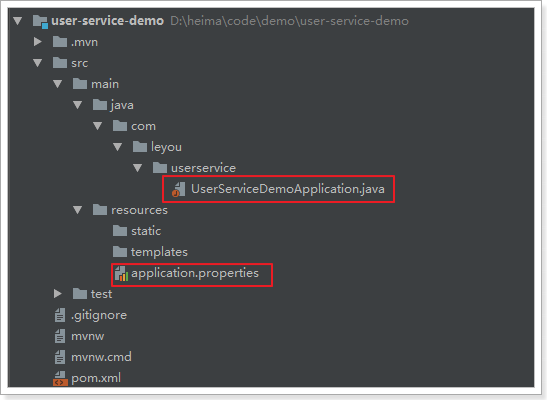The height and width of the screenshot is (400, 547).
Task: Collapse the src folder arrow
Action: [38, 63]
